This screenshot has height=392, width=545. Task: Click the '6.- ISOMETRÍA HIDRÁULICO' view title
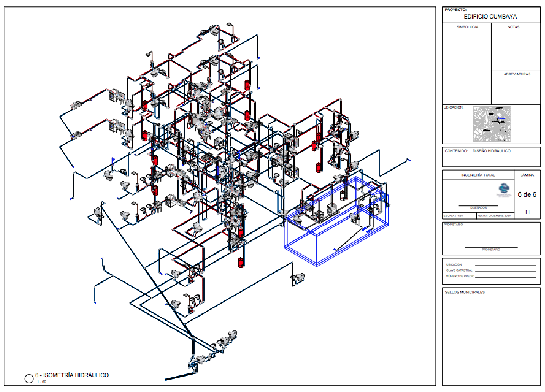[x=72, y=375]
